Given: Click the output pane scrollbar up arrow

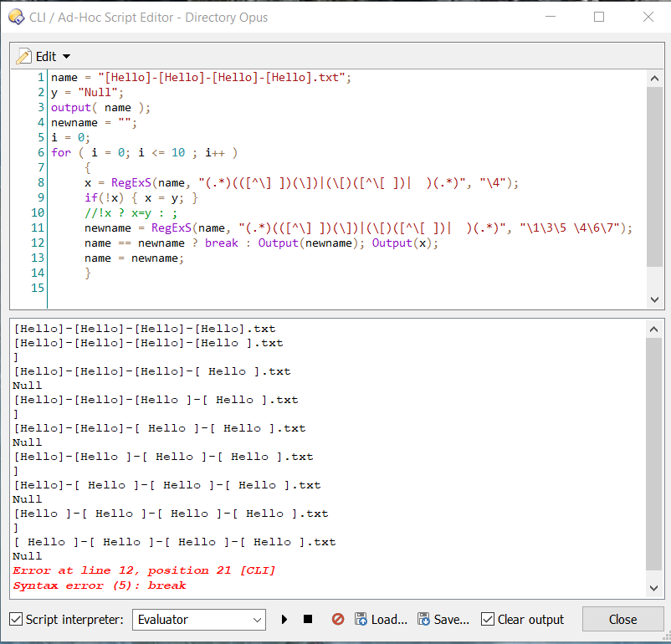Looking at the screenshot, I should click(654, 328).
